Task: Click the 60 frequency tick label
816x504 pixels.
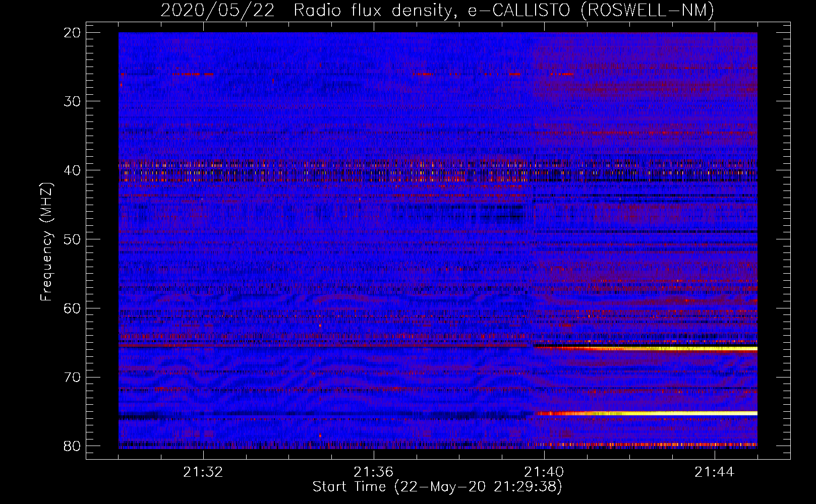Action: coord(73,308)
